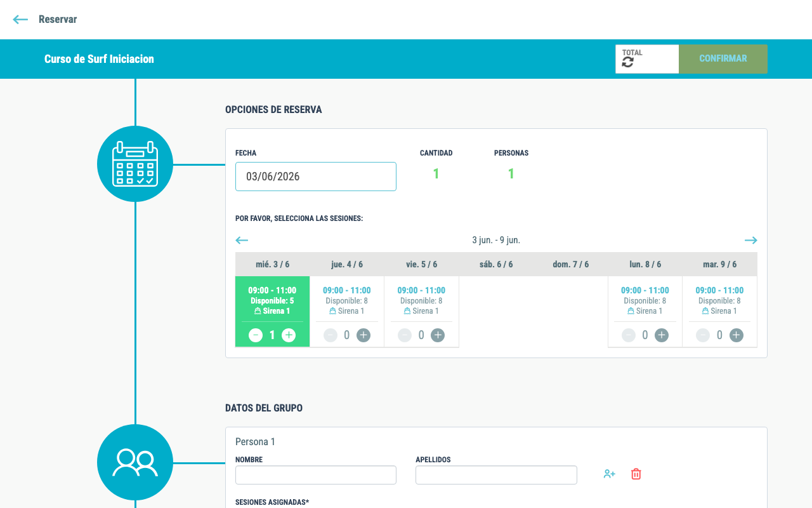
Task: Select the lun. 8/6 column header
Action: click(x=645, y=264)
